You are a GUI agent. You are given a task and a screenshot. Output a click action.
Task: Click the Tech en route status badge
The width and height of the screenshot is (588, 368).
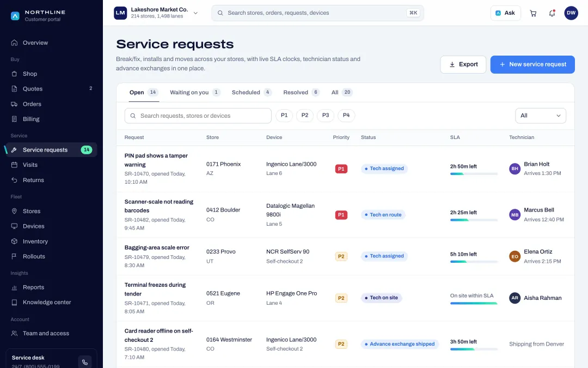[383, 215]
